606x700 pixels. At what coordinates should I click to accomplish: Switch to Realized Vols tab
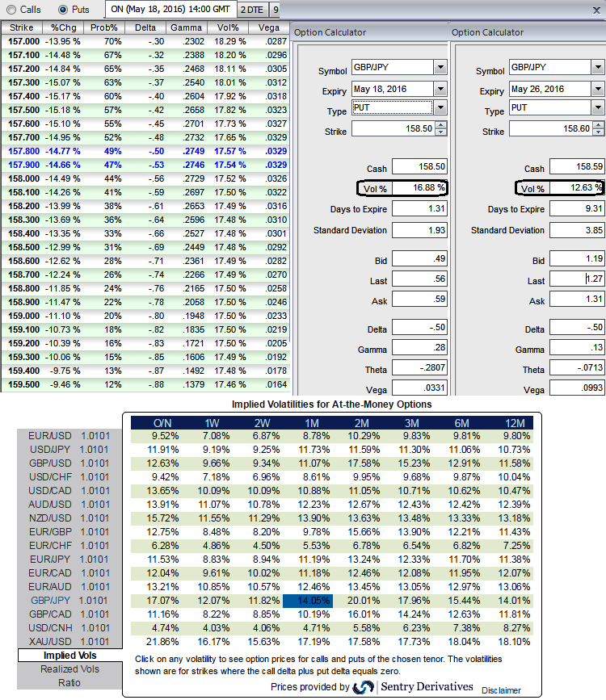pyautogui.click(x=69, y=669)
